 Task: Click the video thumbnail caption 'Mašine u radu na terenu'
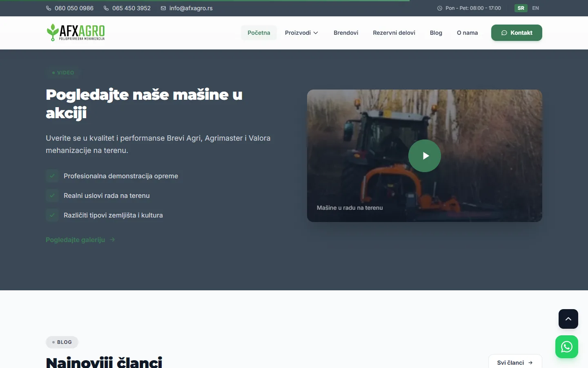[x=350, y=208]
